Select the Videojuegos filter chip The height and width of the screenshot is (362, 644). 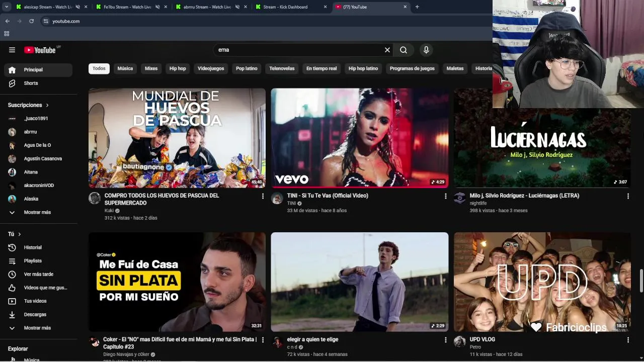(211, 68)
